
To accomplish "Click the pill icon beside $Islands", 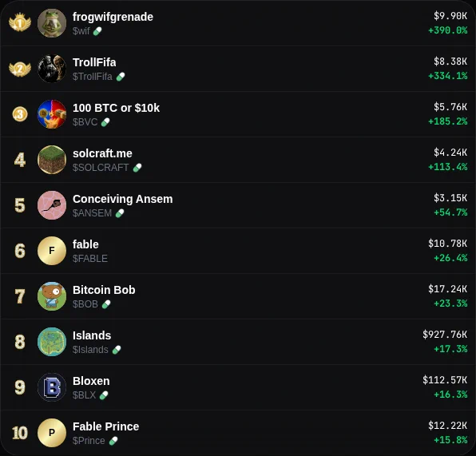I will point(117,350).
